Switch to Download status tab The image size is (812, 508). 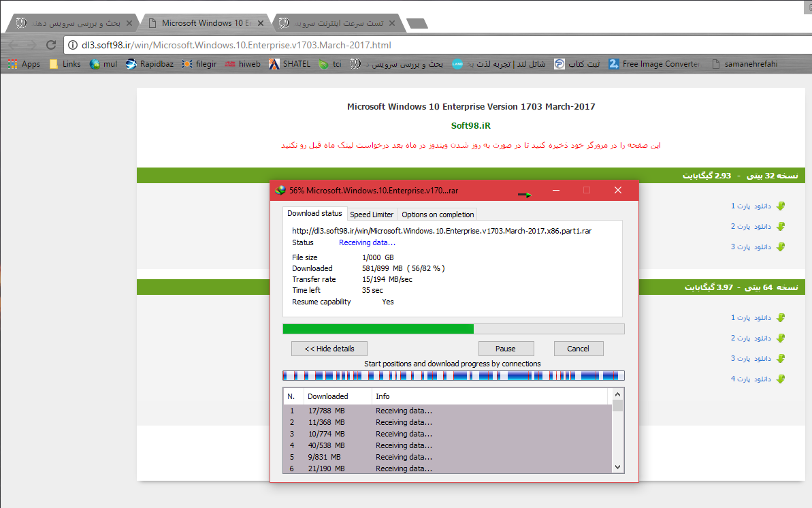coord(314,214)
